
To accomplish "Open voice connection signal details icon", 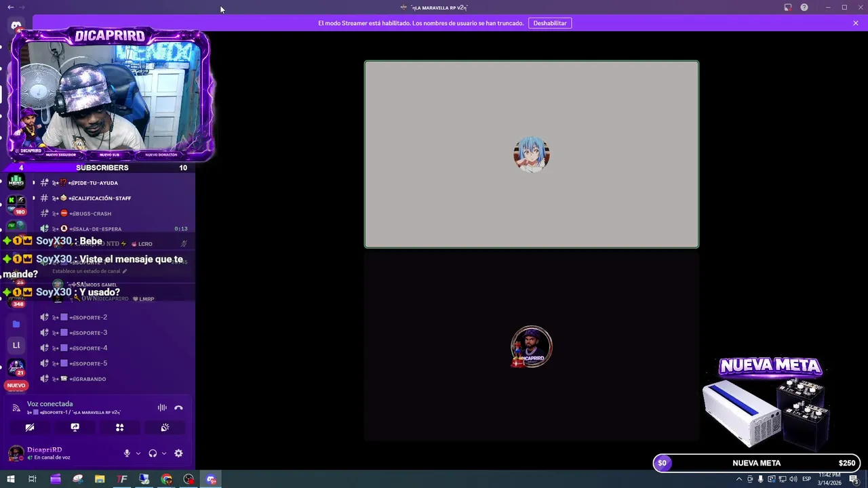I will click(16, 408).
